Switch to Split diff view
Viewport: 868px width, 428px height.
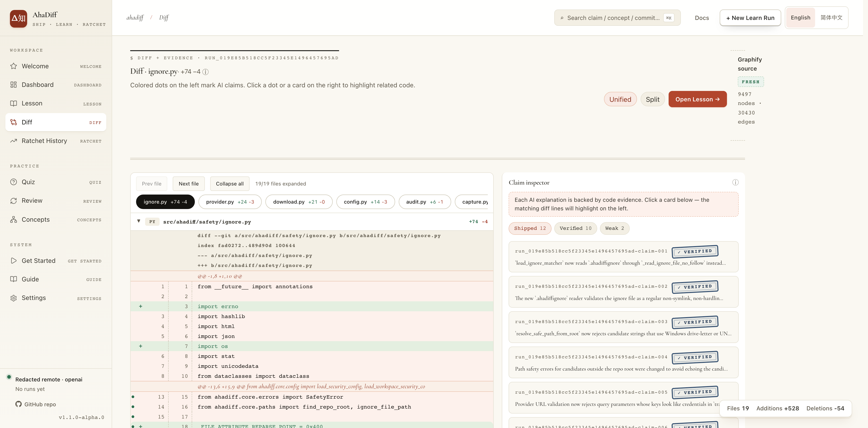coord(652,99)
